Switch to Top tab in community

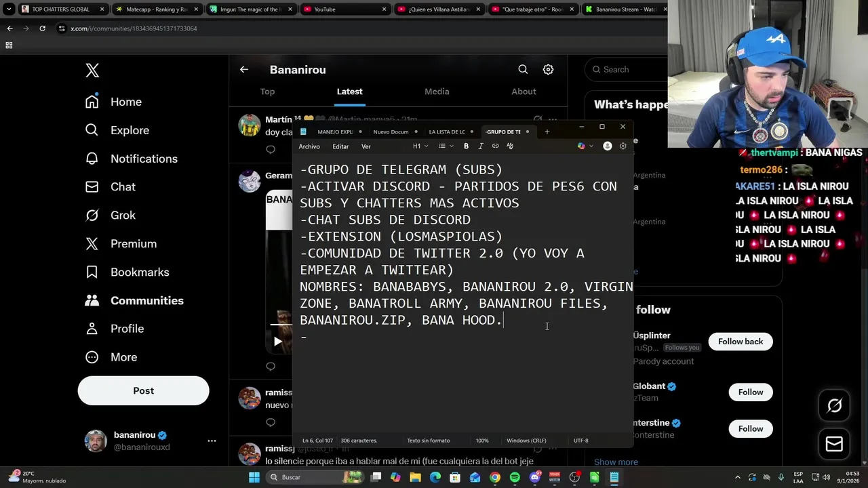tap(267, 91)
